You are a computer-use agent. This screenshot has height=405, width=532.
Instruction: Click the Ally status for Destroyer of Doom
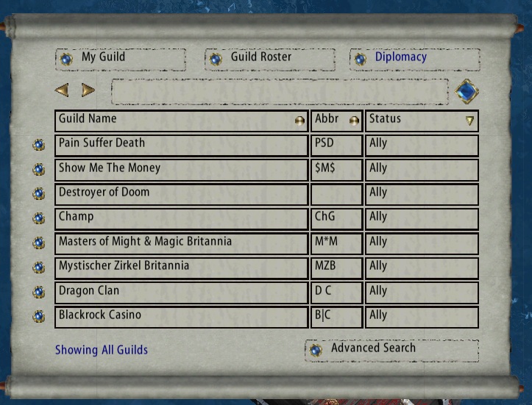[x=422, y=194]
